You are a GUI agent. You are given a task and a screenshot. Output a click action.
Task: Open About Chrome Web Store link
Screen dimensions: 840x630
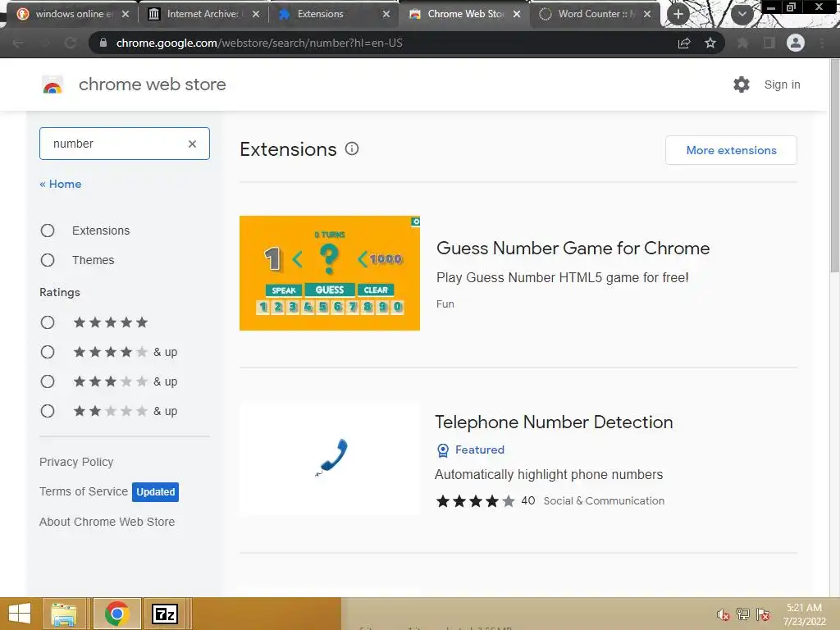(x=107, y=522)
